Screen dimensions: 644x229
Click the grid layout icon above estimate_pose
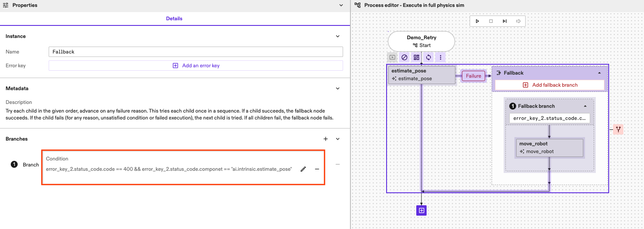click(x=416, y=57)
